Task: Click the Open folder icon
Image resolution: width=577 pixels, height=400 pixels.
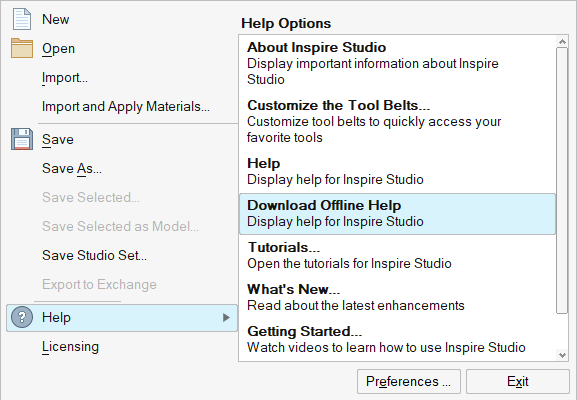Action: 22,48
